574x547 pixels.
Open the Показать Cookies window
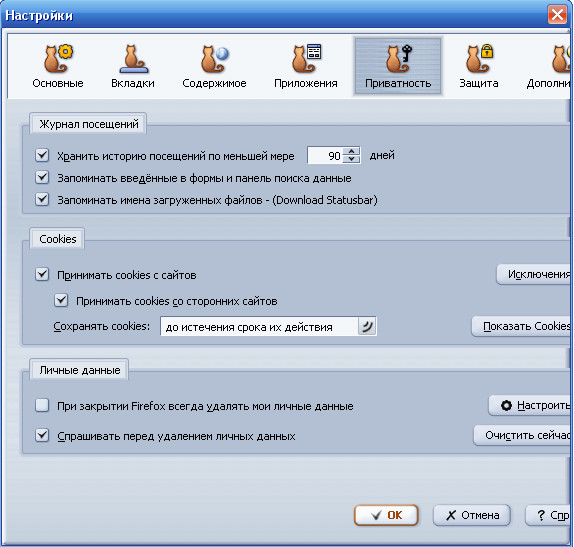click(x=521, y=326)
